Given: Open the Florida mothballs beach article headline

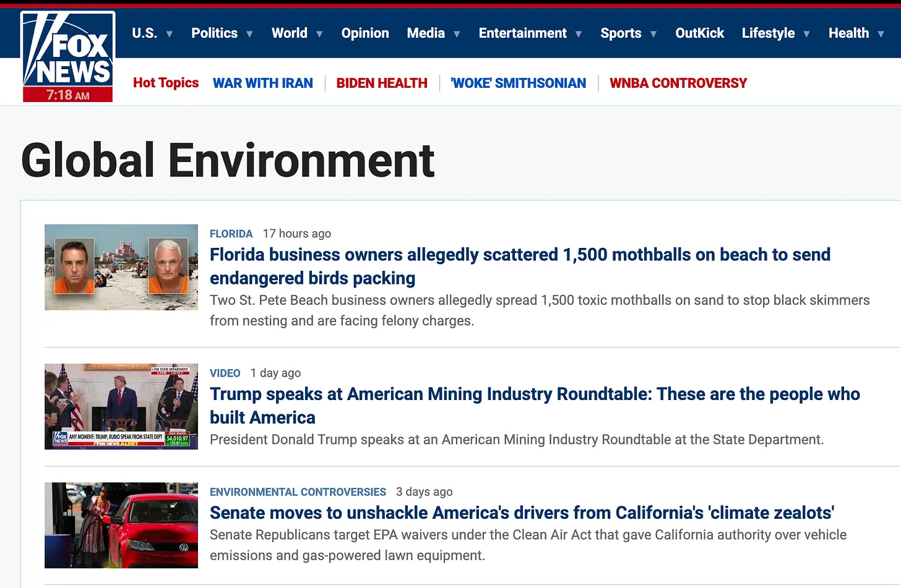Looking at the screenshot, I should click(520, 266).
